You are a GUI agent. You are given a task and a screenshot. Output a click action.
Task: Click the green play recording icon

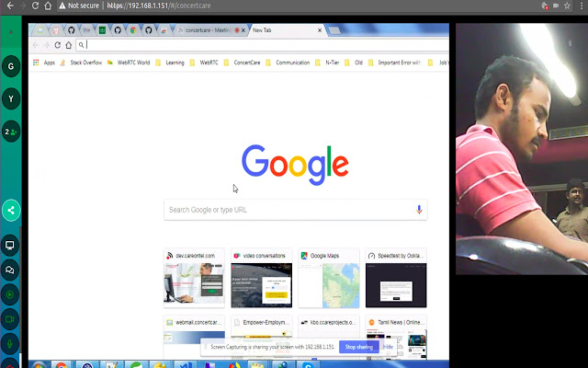(10, 294)
